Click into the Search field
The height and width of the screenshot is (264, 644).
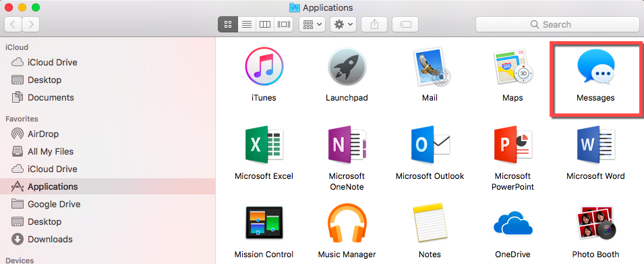coord(557,24)
